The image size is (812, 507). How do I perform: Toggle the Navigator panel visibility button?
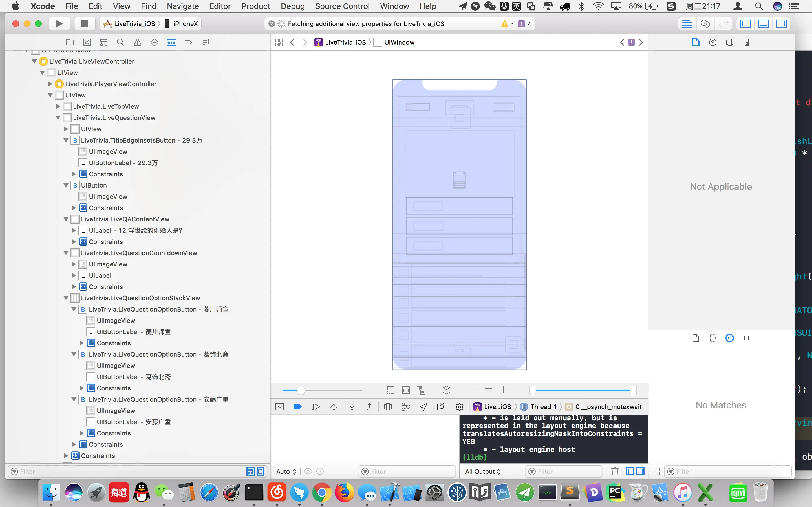pyautogui.click(x=745, y=23)
